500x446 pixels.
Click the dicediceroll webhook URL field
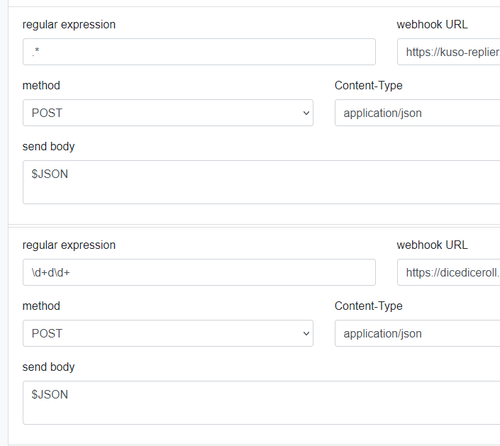(448, 272)
